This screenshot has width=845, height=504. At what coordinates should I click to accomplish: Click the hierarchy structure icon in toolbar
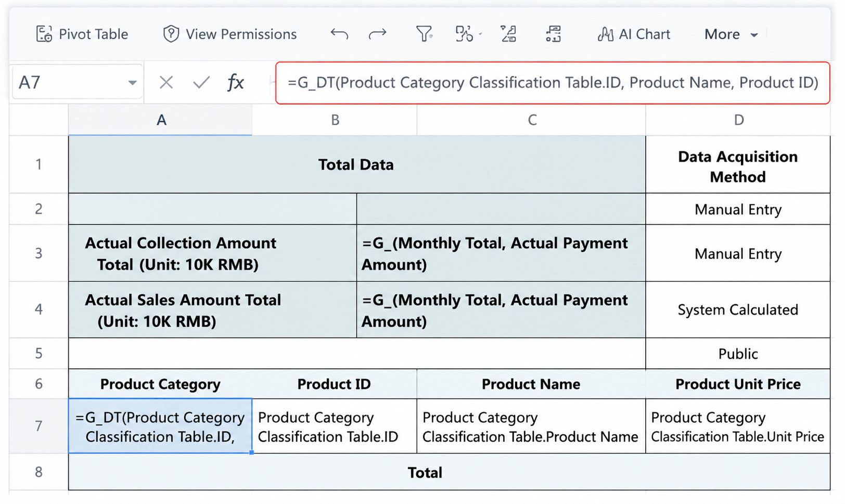point(553,34)
